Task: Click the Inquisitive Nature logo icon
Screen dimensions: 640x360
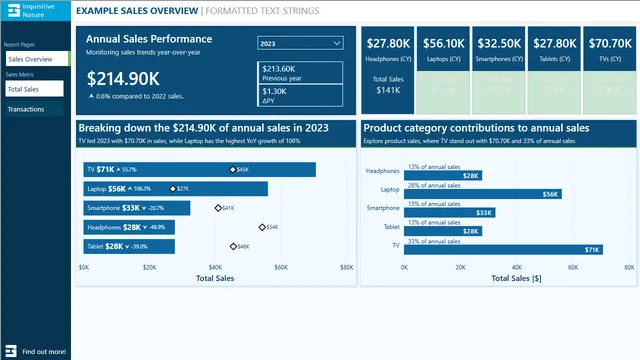Action: [13, 10]
